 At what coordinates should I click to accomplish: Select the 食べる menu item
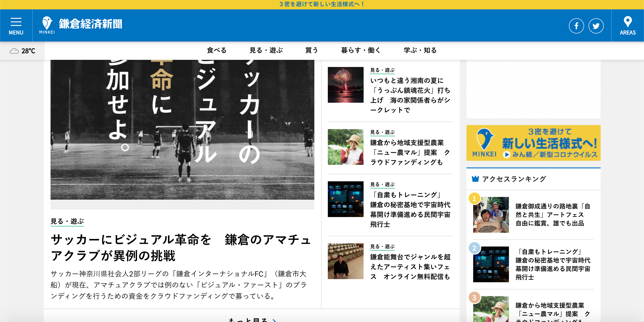tap(216, 50)
